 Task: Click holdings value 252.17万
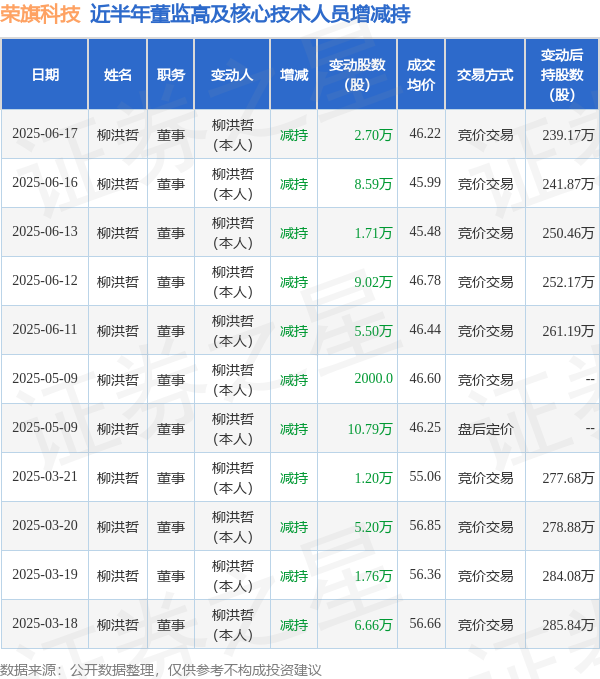tap(568, 282)
